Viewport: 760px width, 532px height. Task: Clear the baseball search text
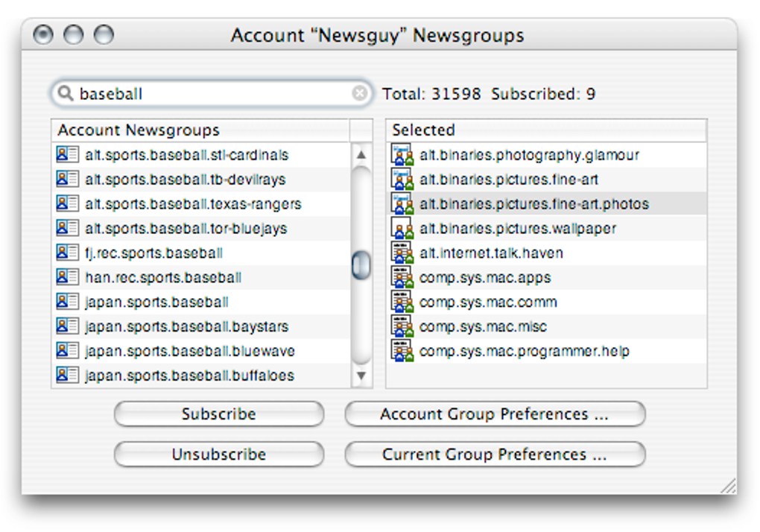[359, 93]
